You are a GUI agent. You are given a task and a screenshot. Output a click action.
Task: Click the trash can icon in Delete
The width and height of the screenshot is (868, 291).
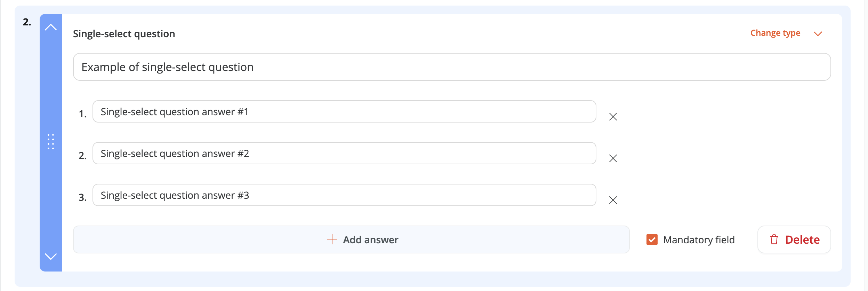(774, 239)
